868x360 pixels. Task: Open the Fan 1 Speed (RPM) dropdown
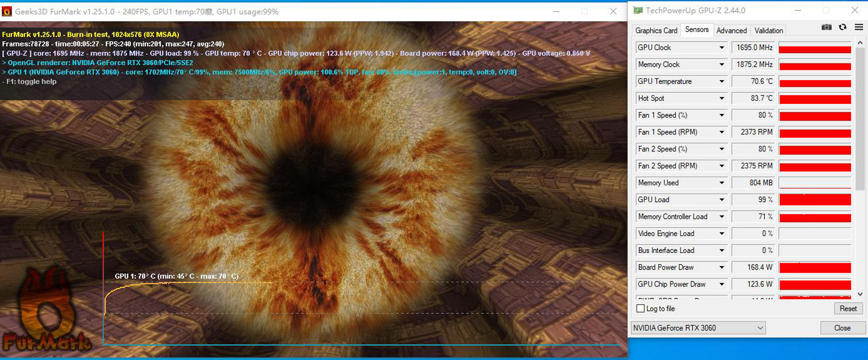[722, 132]
